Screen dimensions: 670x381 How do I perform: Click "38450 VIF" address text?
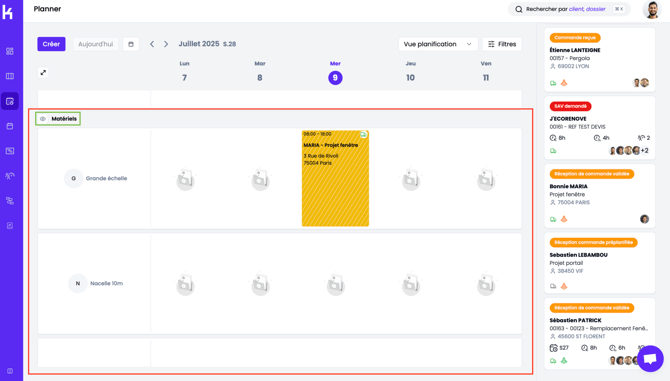pos(570,271)
